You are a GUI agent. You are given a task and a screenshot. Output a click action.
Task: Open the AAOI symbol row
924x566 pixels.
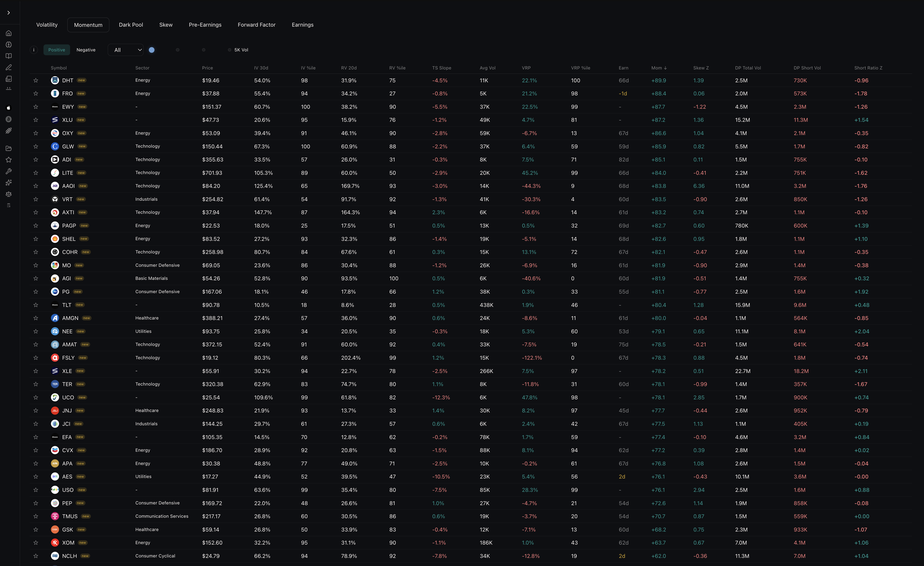point(68,186)
